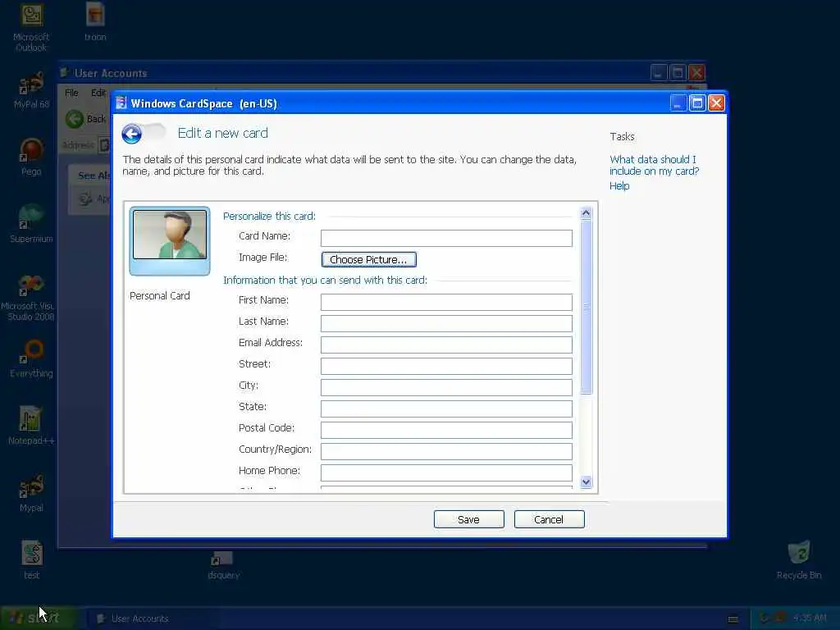This screenshot has height=630, width=840.
Task: Click the Card Name input field
Action: point(446,238)
